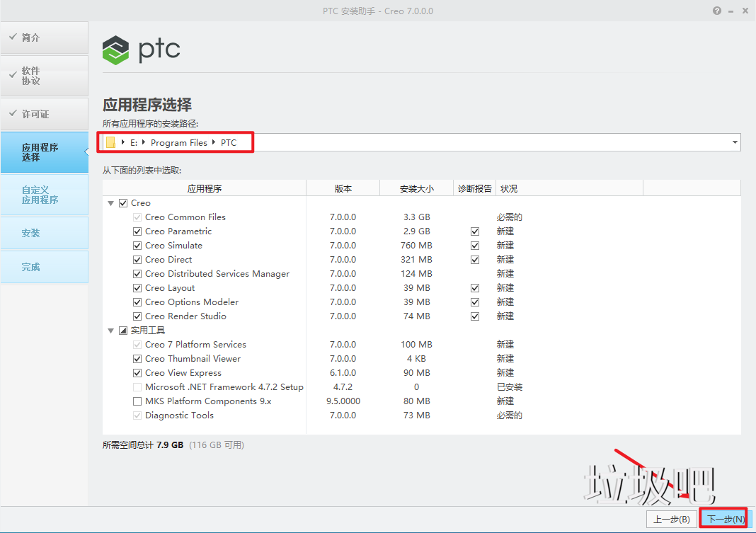This screenshot has height=533, width=756.
Task: Enable MKS Platform Components 9.x checkbox
Action: 137,401
